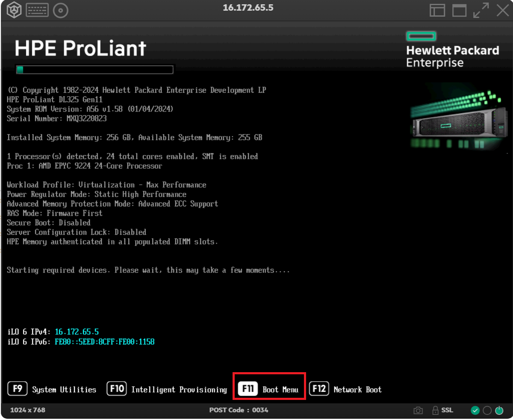The image size is (513, 420).
Task: Click the Server Configuration Lock line
Action: (x=77, y=232)
